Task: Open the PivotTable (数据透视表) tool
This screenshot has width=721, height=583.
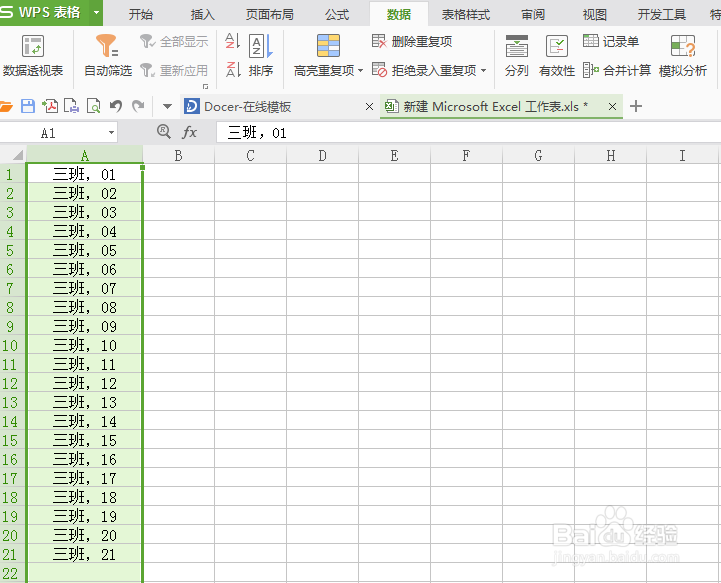Action: (x=33, y=55)
